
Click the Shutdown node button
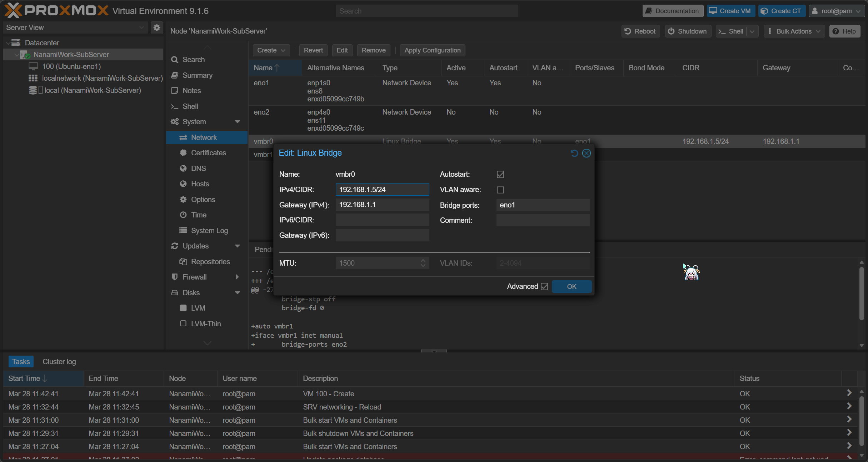pos(688,31)
